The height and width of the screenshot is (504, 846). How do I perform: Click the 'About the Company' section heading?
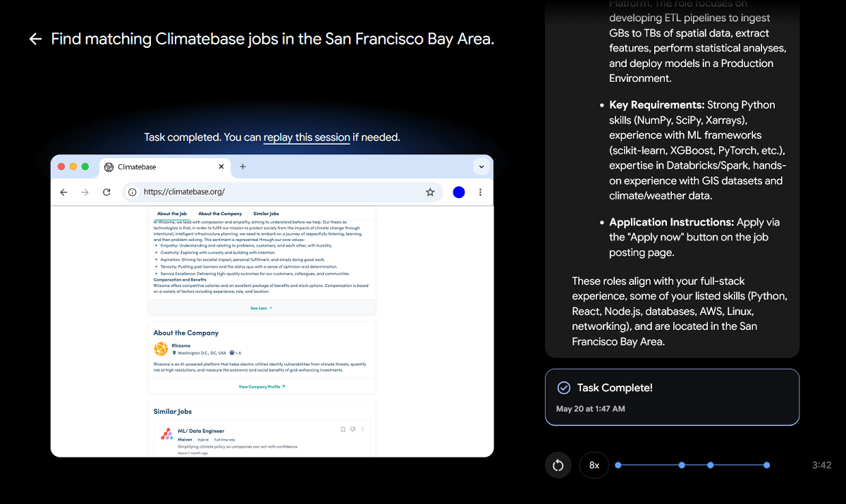point(186,333)
